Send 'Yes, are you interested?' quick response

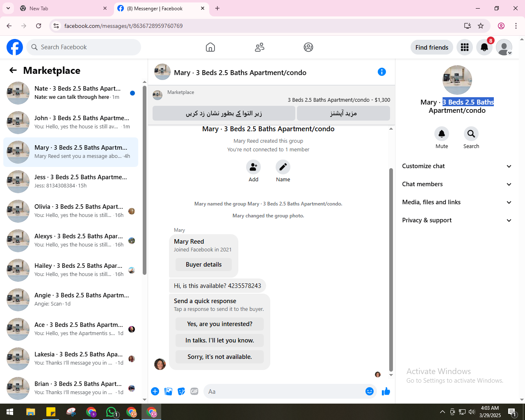click(x=219, y=324)
